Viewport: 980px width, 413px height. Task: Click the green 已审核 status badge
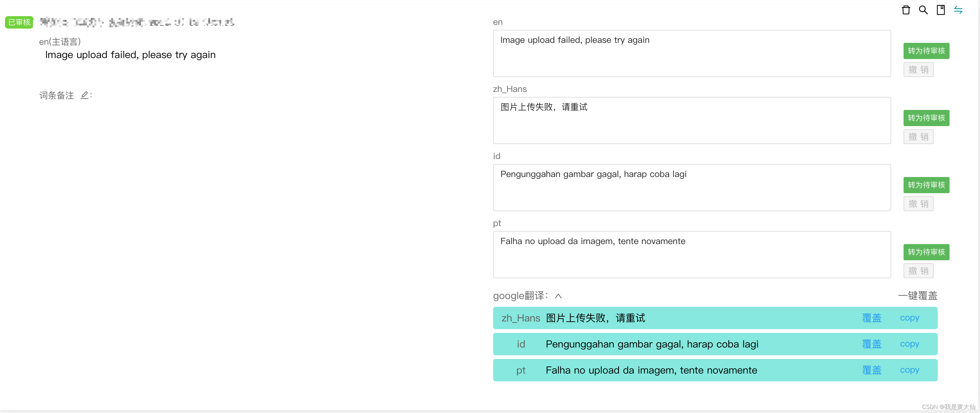[19, 22]
